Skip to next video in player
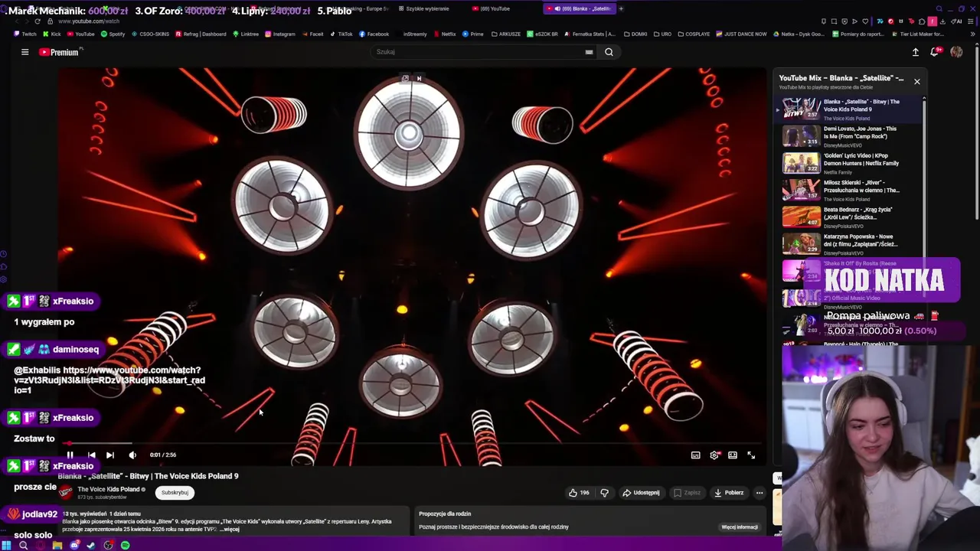Screen dimensions: 980x551 pyautogui.click(x=110, y=455)
